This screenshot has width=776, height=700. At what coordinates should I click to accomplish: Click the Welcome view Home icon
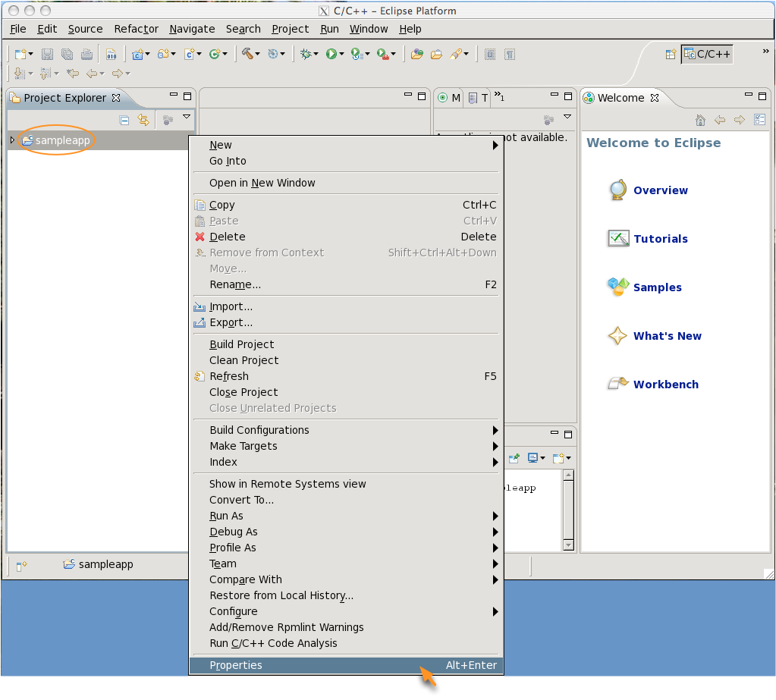(x=700, y=120)
